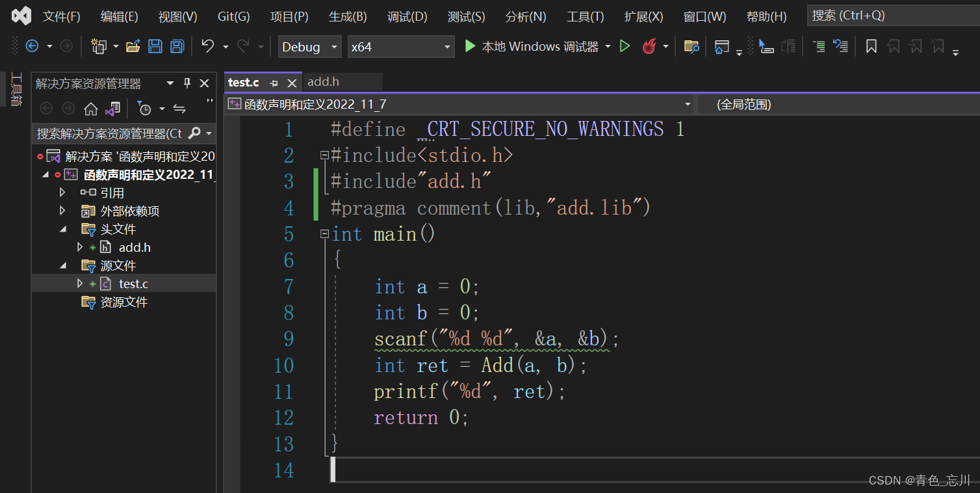Viewport: 980px width, 493px height.
Task: Click the 搜索 (Ctrl+Q) search box
Action: (894, 16)
